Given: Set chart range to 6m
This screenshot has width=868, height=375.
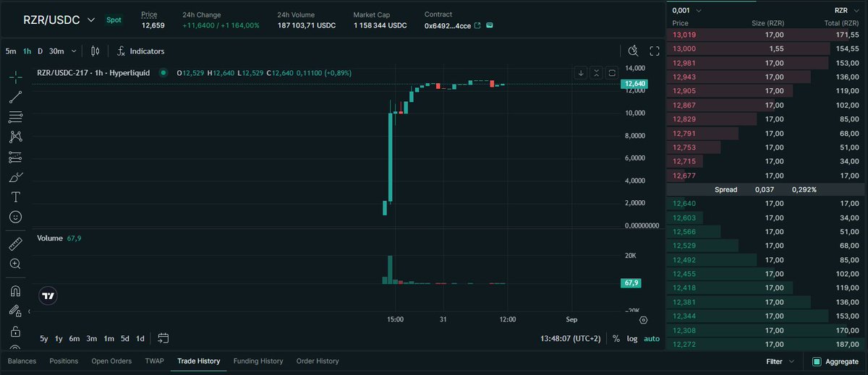Looking at the screenshot, I should 75,338.
